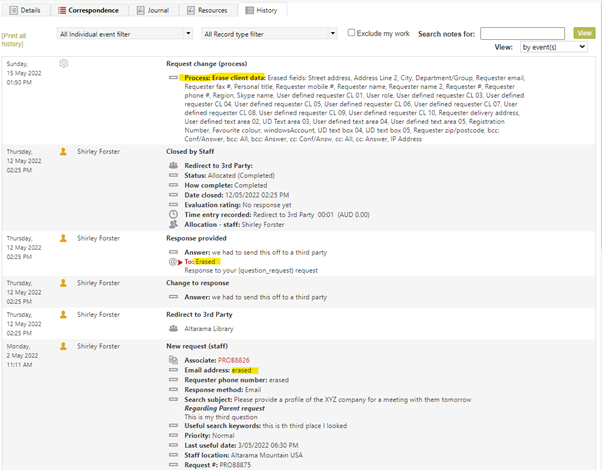This screenshot has width=602, height=470.
Task: Click the Sunday, 15 May 2022 date entry
Action: pos(24,73)
